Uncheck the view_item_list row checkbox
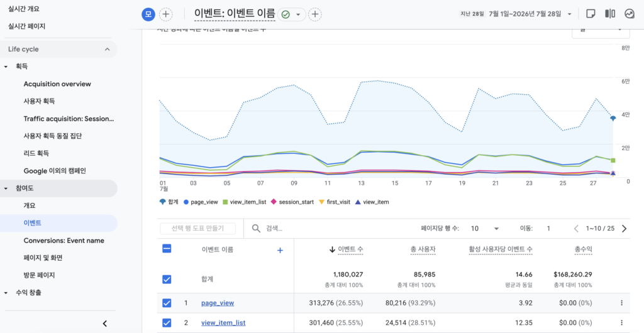This screenshot has height=333, width=644. pos(167,323)
